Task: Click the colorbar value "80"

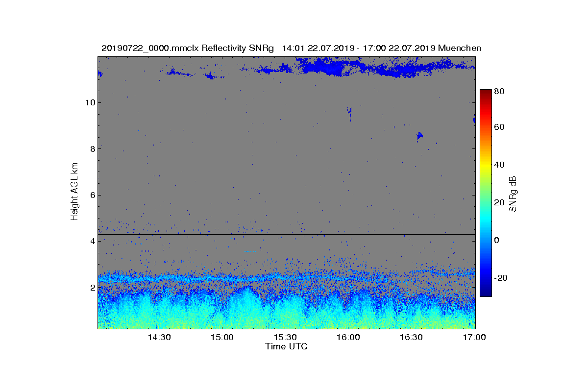Action: [500, 91]
